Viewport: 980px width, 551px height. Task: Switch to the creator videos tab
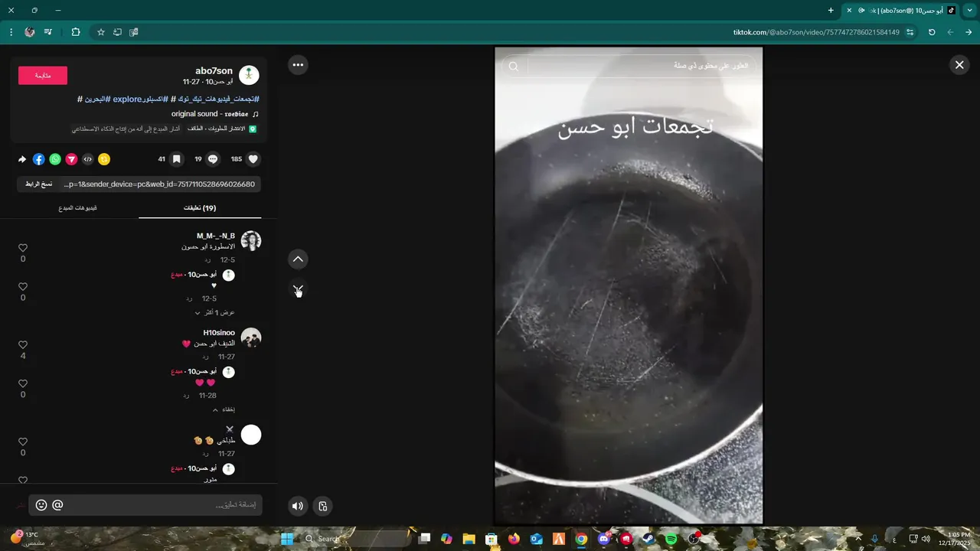(77, 208)
